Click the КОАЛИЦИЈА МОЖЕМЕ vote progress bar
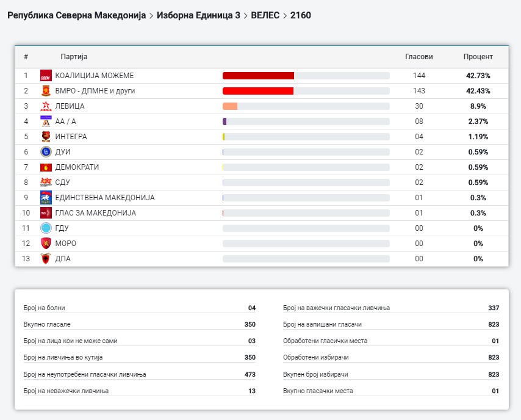 point(306,76)
